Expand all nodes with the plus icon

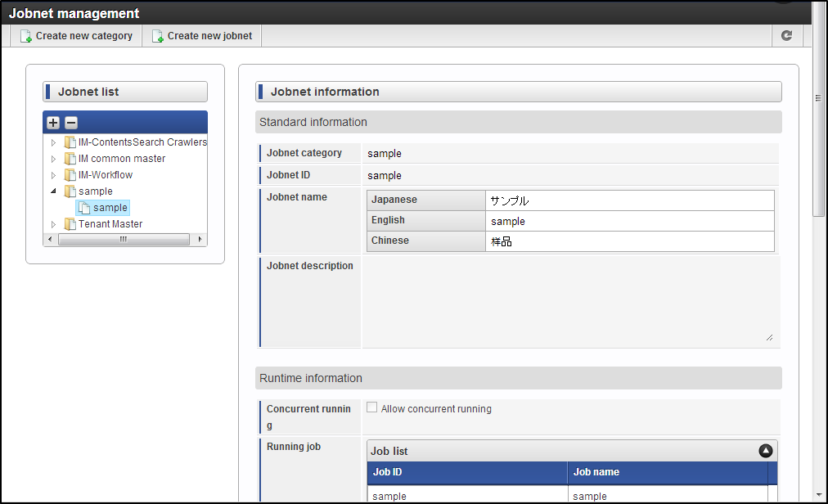click(x=53, y=123)
